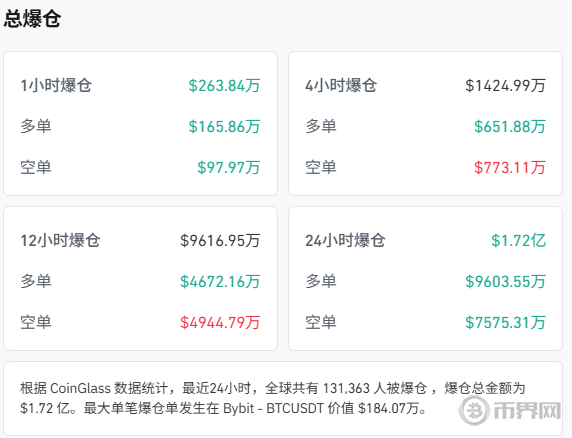Click the red 12-hour short value $4944.79万
Screen dimensions: 572x438
tap(220, 323)
